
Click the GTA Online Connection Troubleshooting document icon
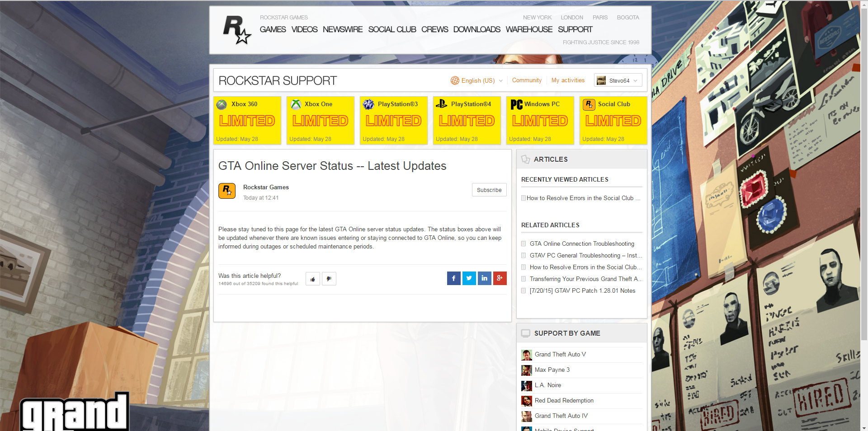click(x=524, y=244)
